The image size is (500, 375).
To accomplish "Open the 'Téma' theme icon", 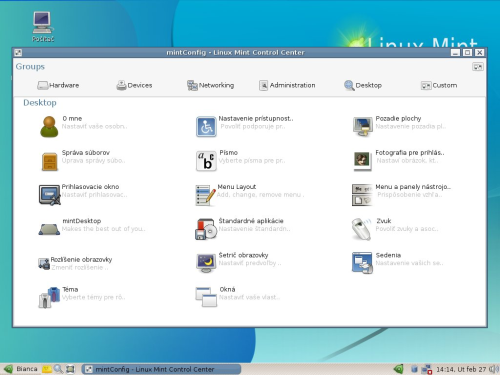I will click(x=49, y=297).
